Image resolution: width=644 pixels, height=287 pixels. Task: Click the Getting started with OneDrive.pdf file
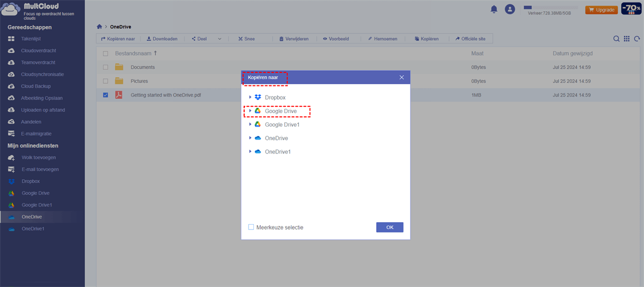(x=166, y=95)
